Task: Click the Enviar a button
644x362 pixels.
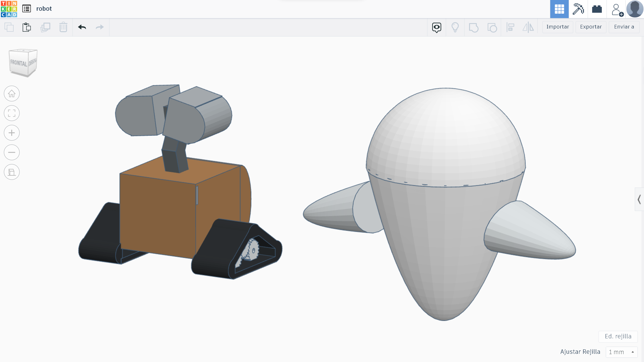Action: [x=624, y=27]
